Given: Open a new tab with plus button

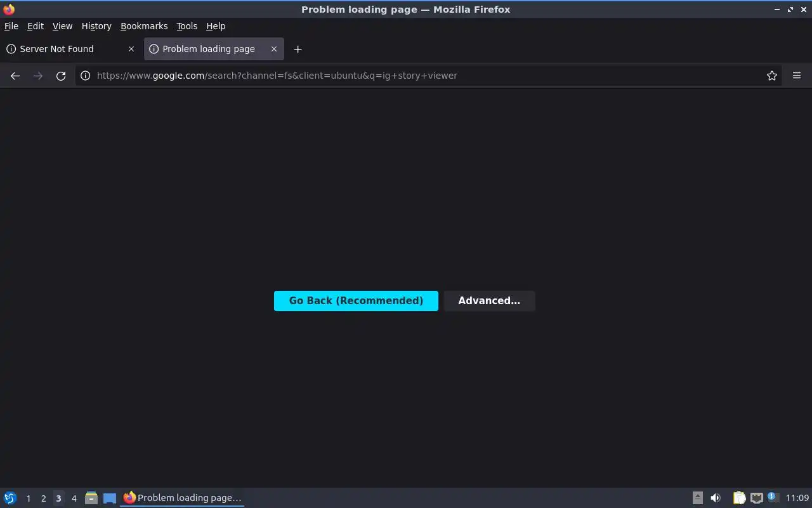Looking at the screenshot, I should tap(298, 49).
